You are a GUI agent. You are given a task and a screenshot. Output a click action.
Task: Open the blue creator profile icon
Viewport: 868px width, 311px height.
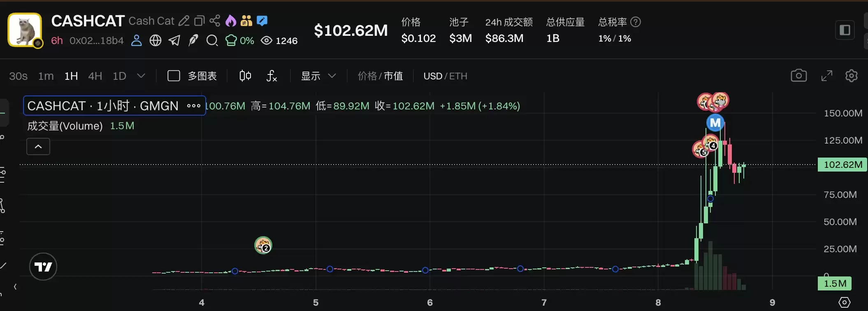pos(136,40)
